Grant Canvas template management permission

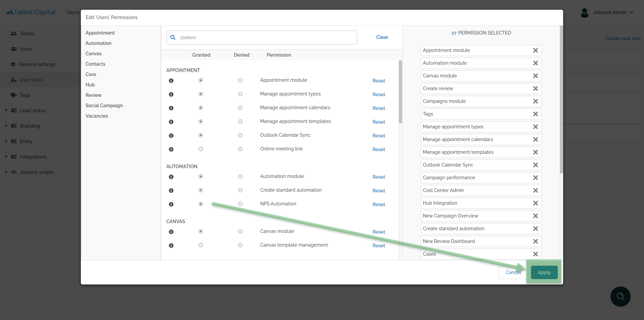(x=201, y=245)
